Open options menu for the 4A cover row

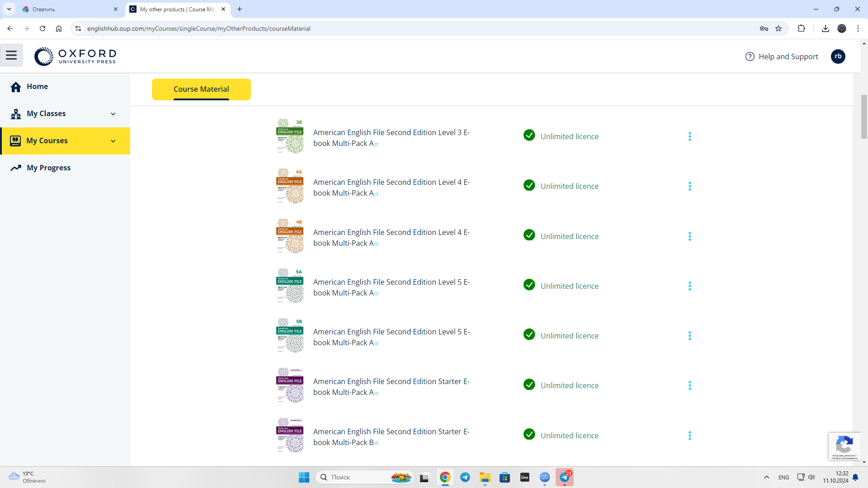(x=689, y=186)
